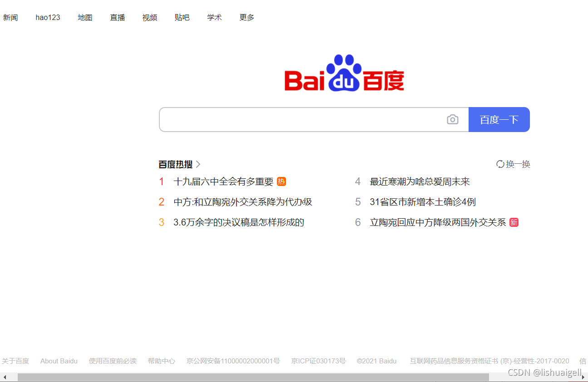The height and width of the screenshot is (382, 588).
Task: Click footer link 京ICP证030173号
Action: point(318,361)
